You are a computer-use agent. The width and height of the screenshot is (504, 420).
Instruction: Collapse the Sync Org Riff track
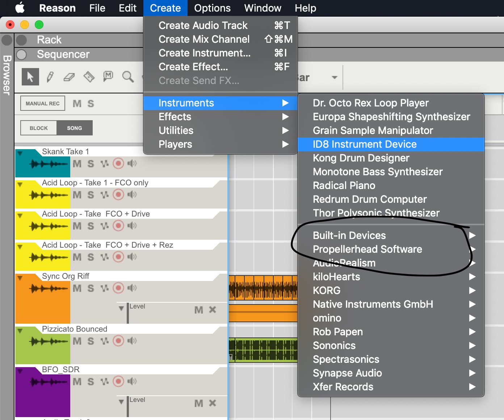pyautogui.click(x=20, y=278)
